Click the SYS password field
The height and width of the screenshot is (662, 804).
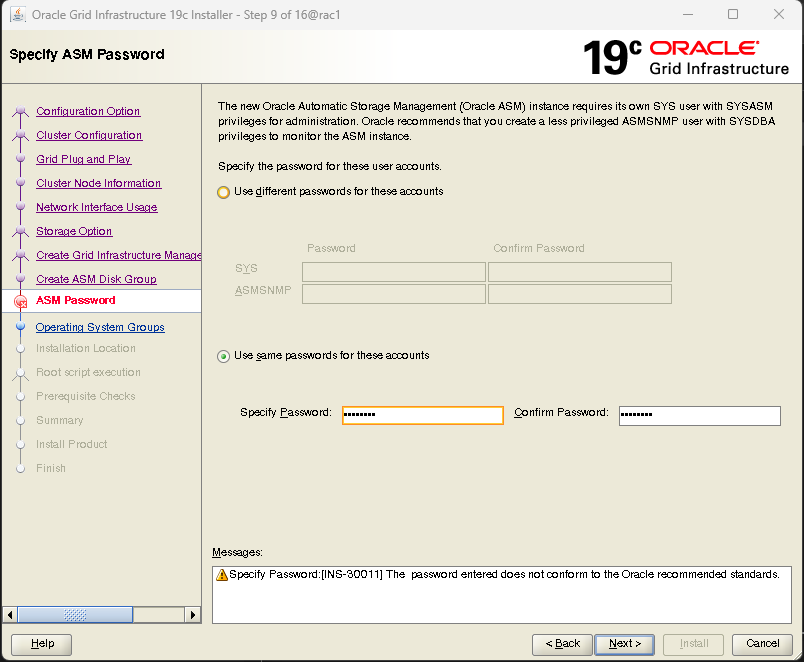tap(393, 272)
